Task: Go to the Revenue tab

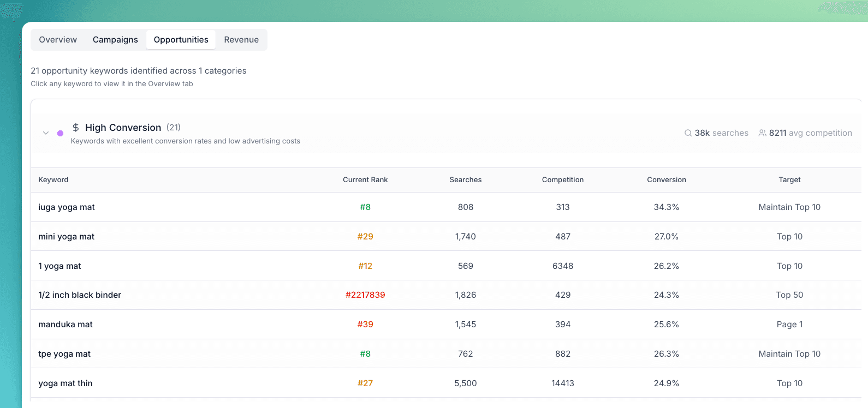Action: point(241,40)
